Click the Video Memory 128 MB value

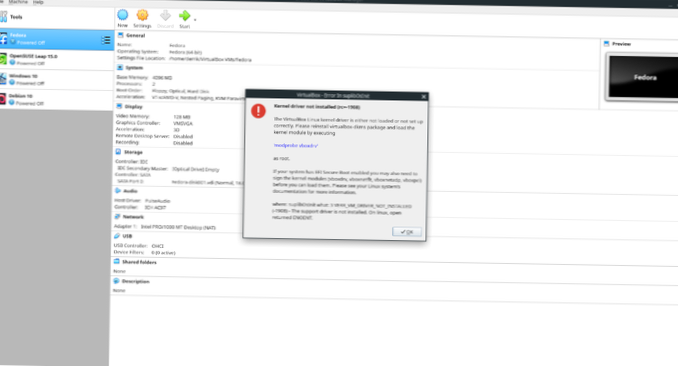click(x=182, y=117)
